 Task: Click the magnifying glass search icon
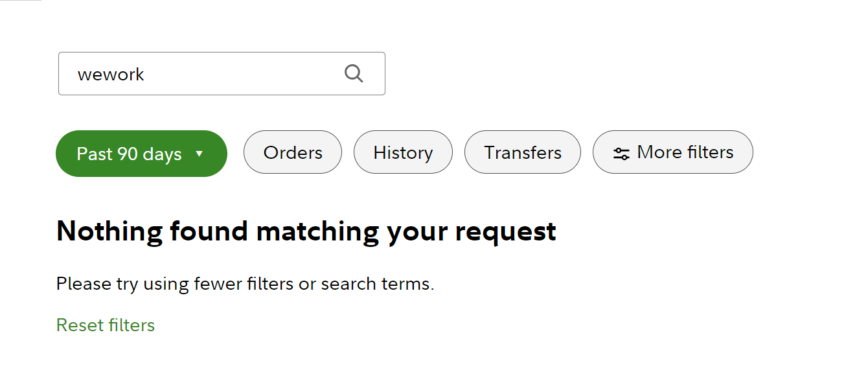(354, 73)
